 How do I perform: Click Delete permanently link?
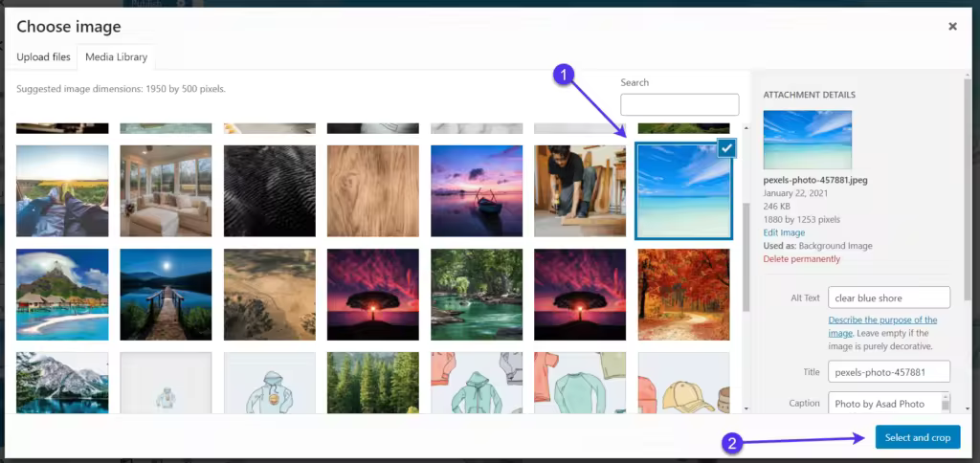tap(801, 258)
